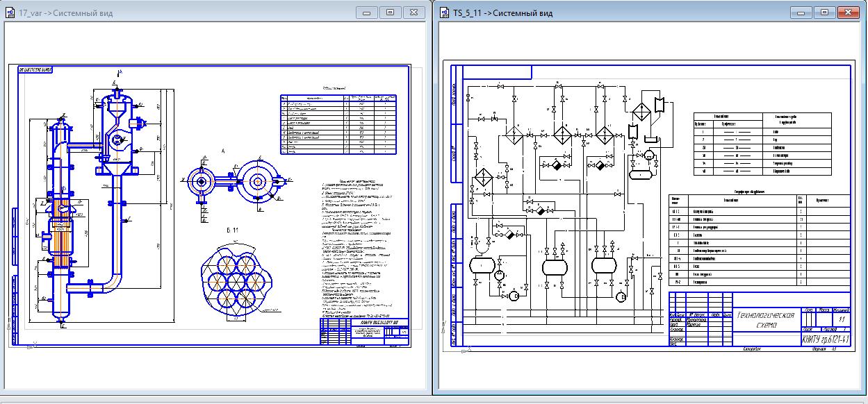Activate the 17_var system view window title
The width and height of the screenshot is (868, 404).
point(65,12)
